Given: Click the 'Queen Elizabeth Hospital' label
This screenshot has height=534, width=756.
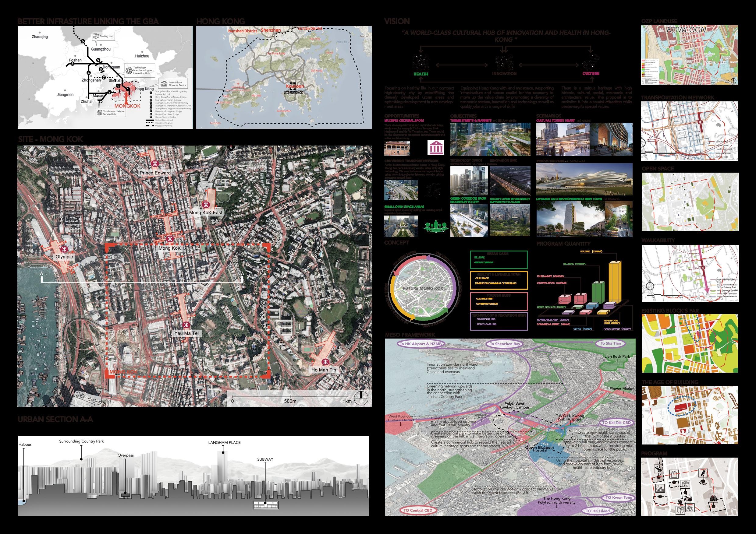Looking at the screenshot, I should click(x=540, y=449).
